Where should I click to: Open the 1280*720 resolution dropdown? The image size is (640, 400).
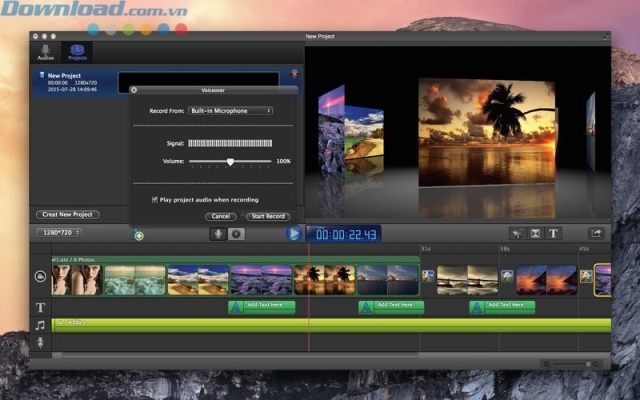59,233
